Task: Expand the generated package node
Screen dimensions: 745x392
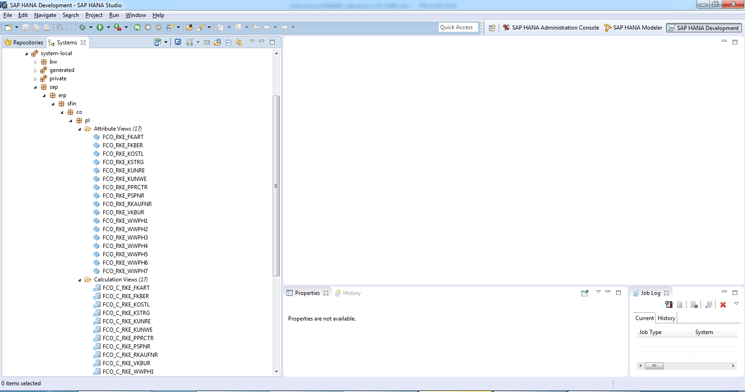Action: [35, 70]
